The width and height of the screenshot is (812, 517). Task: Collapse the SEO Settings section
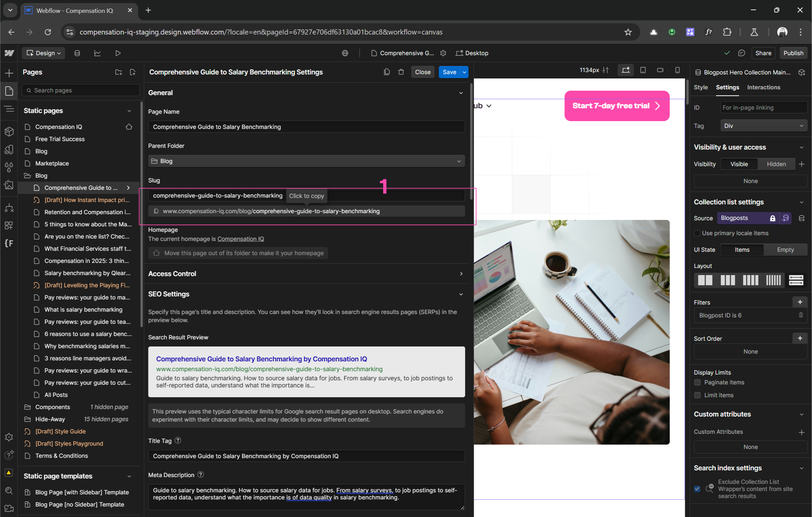[x=461, y=294]
